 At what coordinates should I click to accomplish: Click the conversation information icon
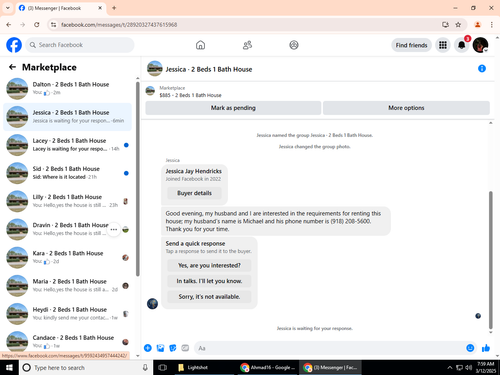(x=482, y=69)
